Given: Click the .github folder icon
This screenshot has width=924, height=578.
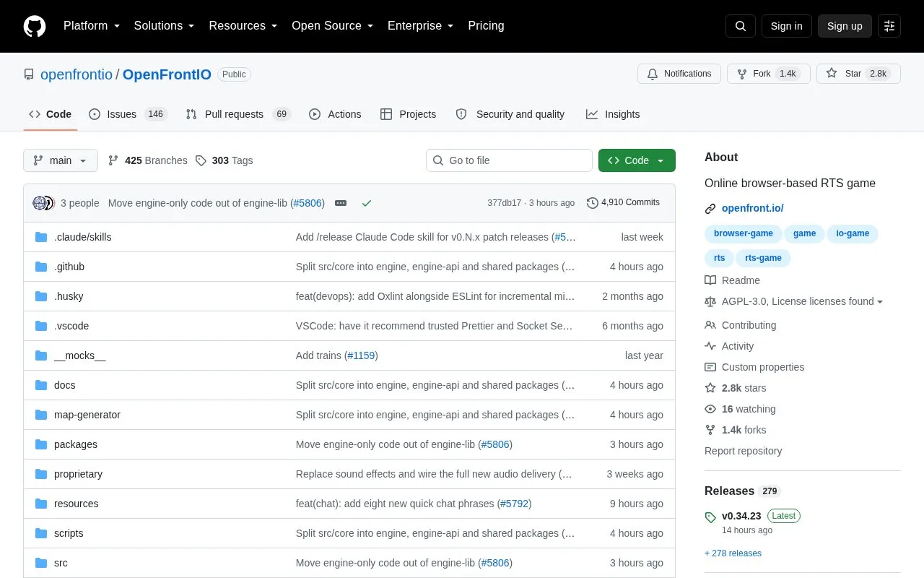Looking at the screenshot, I should [x=41, y=267].
